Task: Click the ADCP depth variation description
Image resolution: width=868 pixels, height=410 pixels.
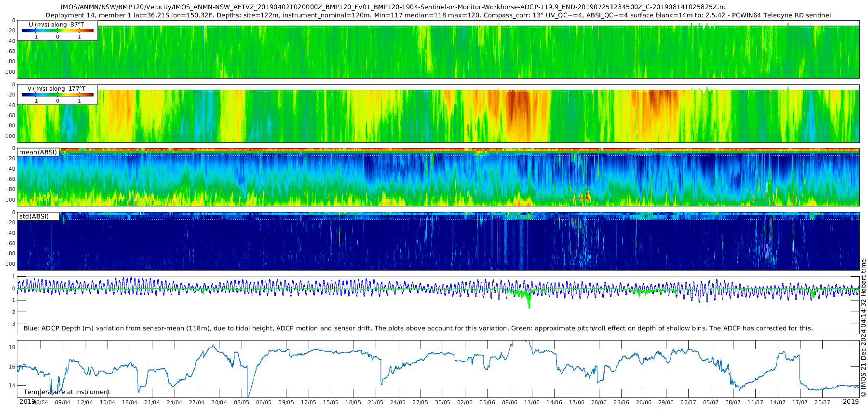Action: pyautogui.click(x=418, y=328)
